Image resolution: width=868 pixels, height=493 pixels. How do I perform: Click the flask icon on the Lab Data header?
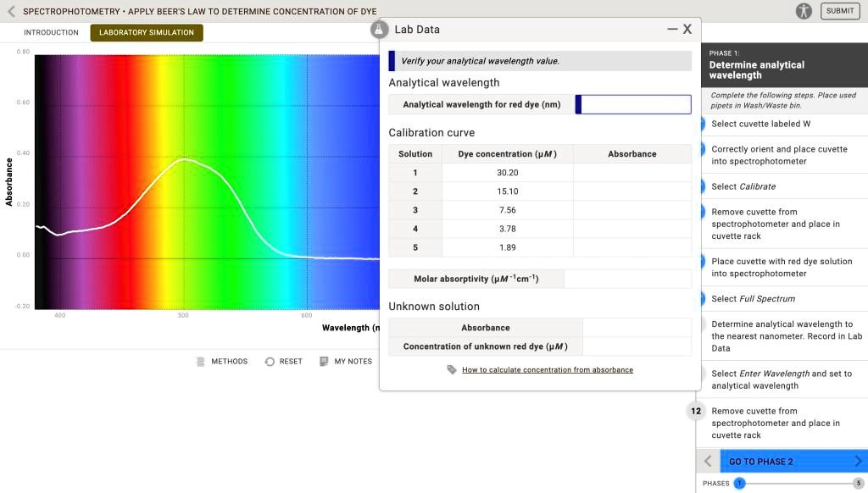click(x=378, y=29)
